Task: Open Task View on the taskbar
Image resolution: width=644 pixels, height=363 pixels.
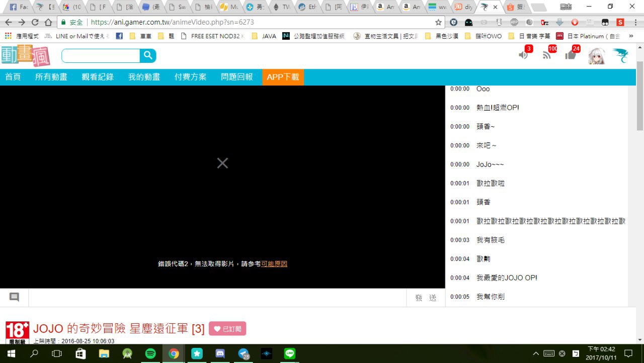Action: 57,353
